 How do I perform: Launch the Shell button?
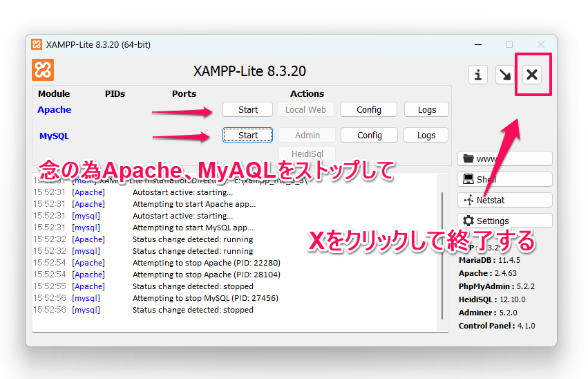[x=505, y=179]
